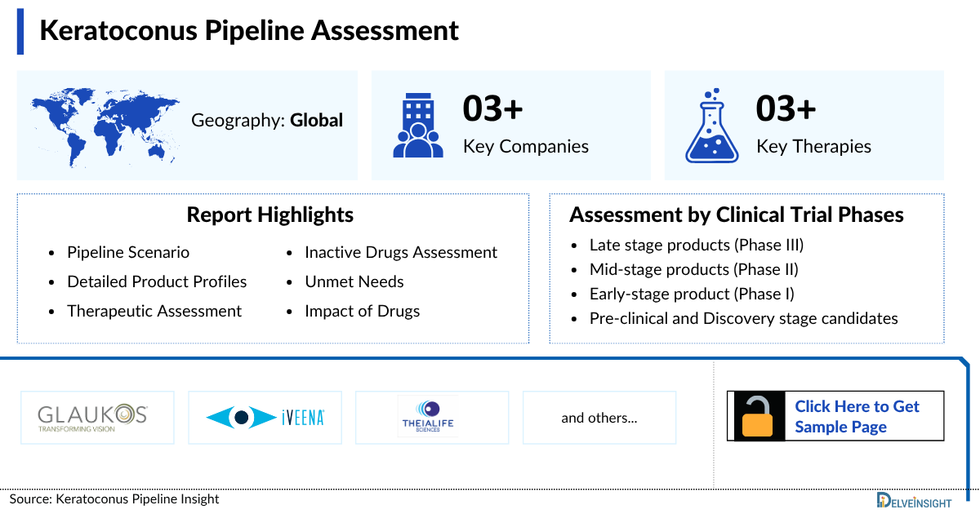Click the '03+' above Key Companies
980x514 pixels.
492,109
